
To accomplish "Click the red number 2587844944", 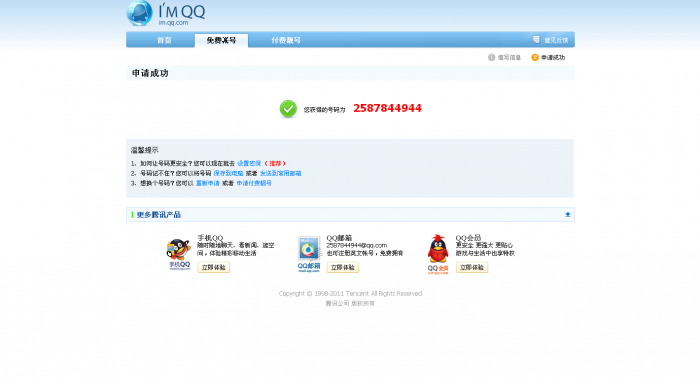I will pos(387,108).
